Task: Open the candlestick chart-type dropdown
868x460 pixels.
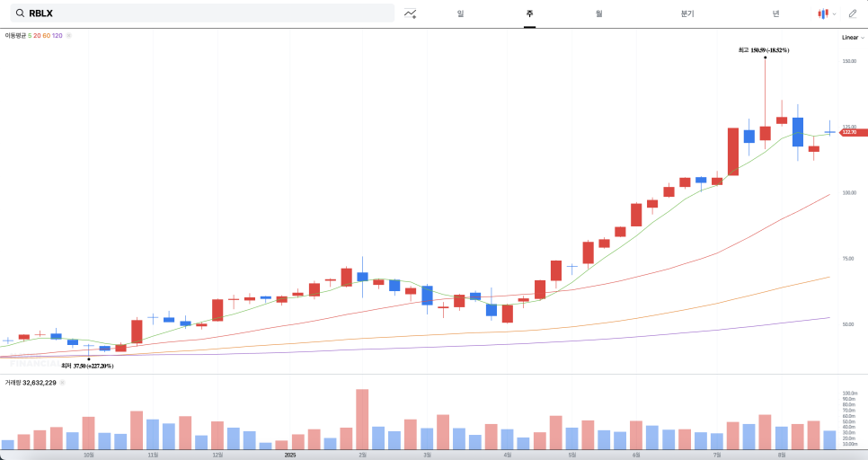Action: [x=827, y=13]
